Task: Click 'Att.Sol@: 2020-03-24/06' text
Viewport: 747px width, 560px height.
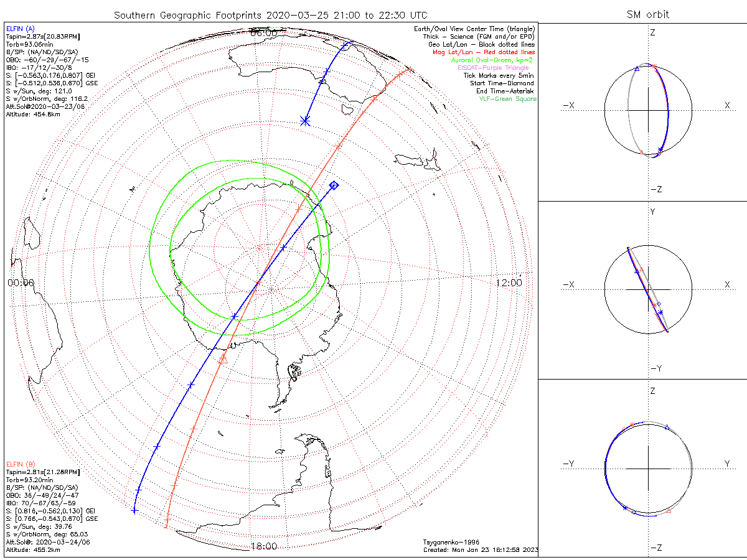Action: coord(47,542)
